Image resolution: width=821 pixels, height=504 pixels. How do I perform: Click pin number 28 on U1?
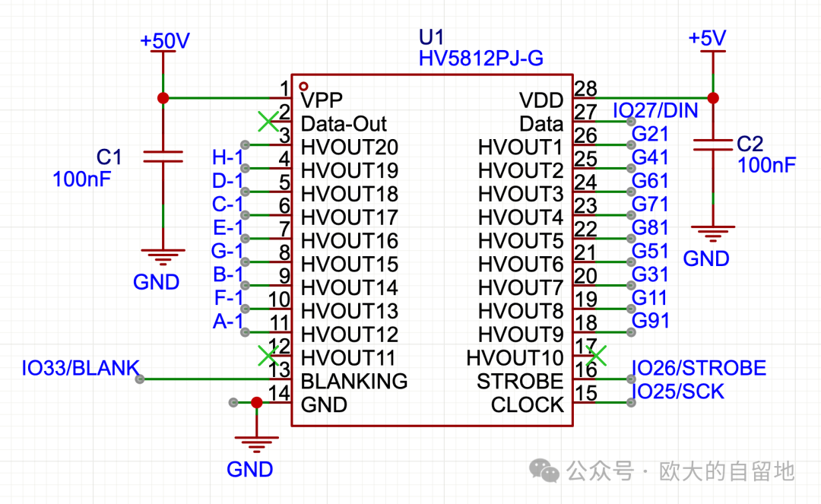[x=586, y=88]
